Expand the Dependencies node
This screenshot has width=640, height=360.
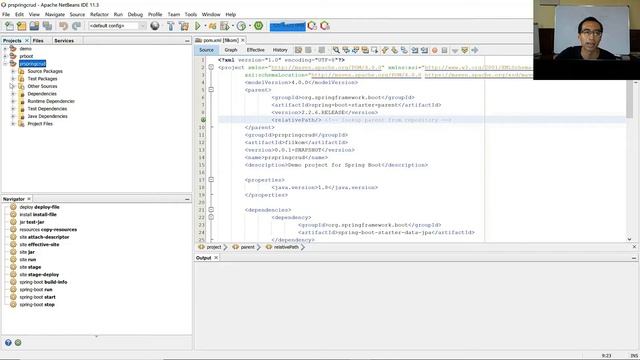click(13, 93)
